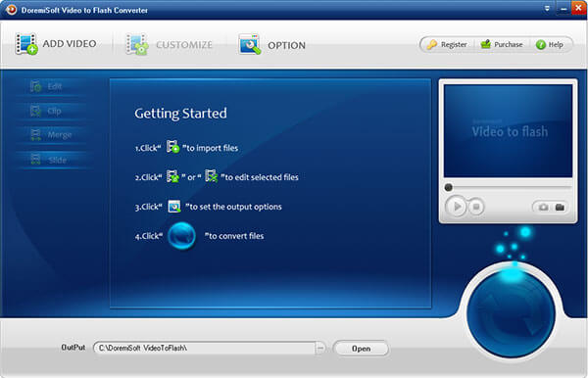Open snapshot folder icon in preview
Viewport: 588px width, 378px height.
coord(560,208)
